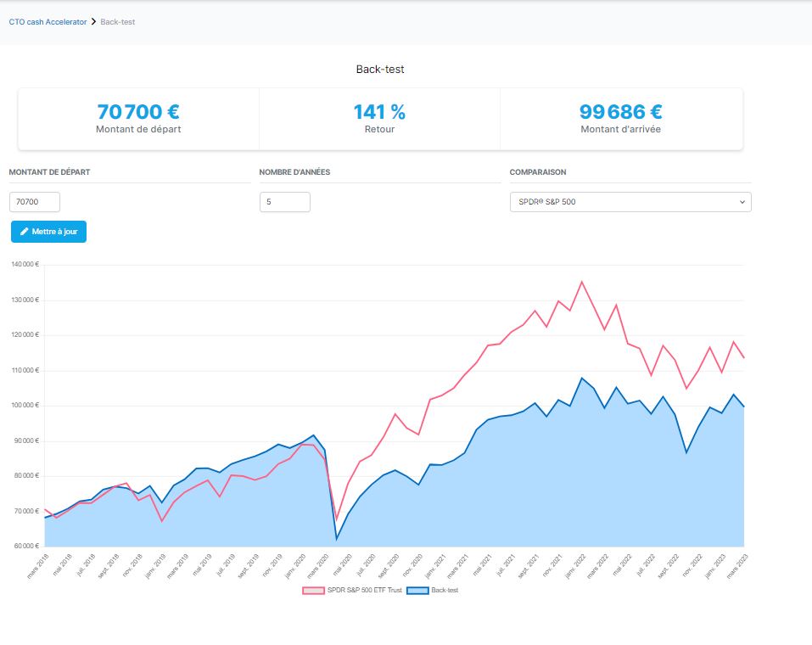
Task: Click the 141 % Retour value
Action: pos(379,112)
